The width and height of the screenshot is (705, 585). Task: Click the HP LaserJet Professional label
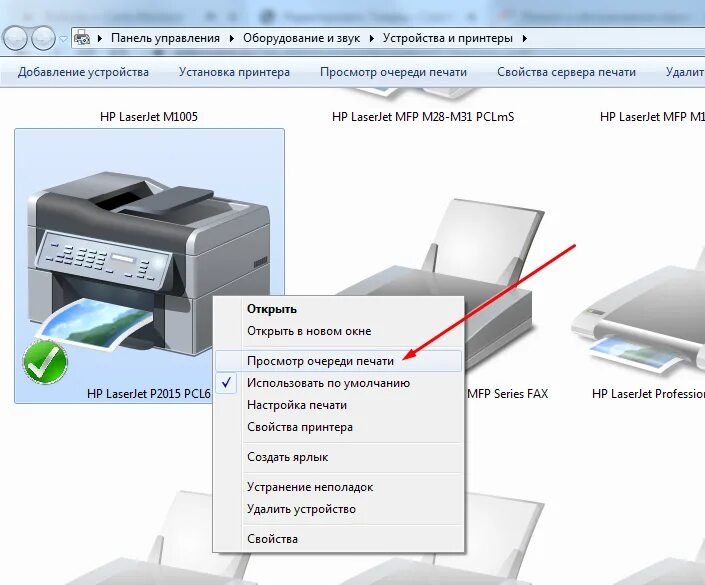point(648,394)
